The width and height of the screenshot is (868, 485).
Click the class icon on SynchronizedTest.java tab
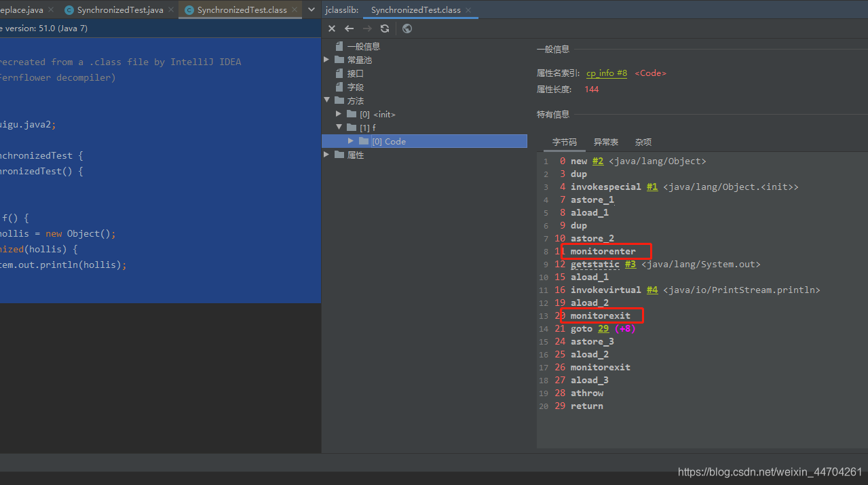(69, 10)
